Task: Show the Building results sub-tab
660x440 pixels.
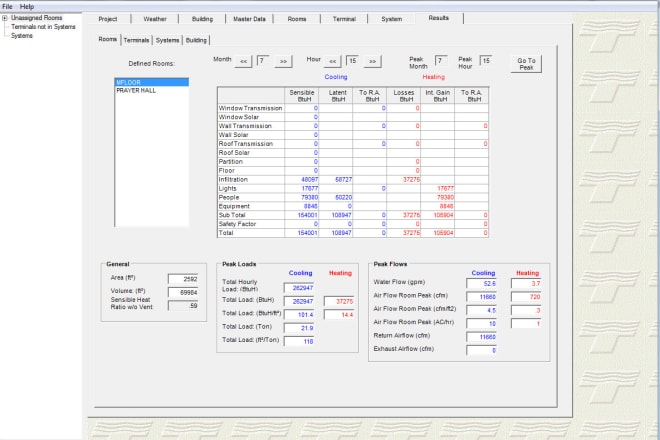Action: (197, 40)
